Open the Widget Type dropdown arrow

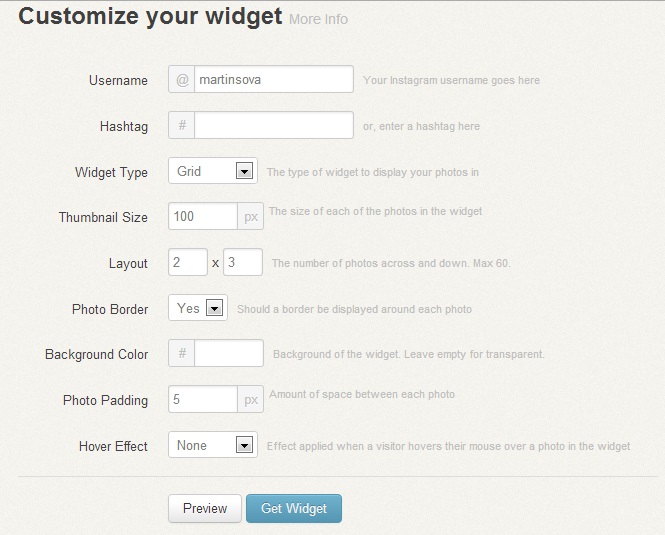(x=244, y=171)
